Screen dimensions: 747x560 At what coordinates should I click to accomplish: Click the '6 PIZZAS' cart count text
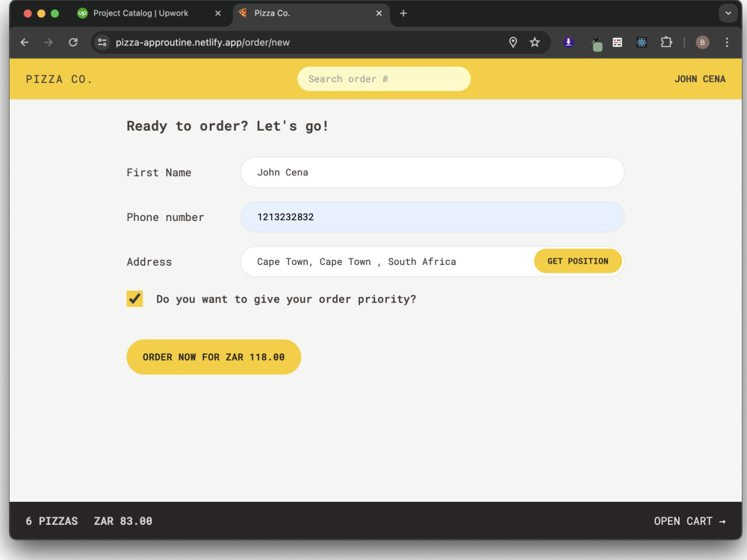coord(52,521)
